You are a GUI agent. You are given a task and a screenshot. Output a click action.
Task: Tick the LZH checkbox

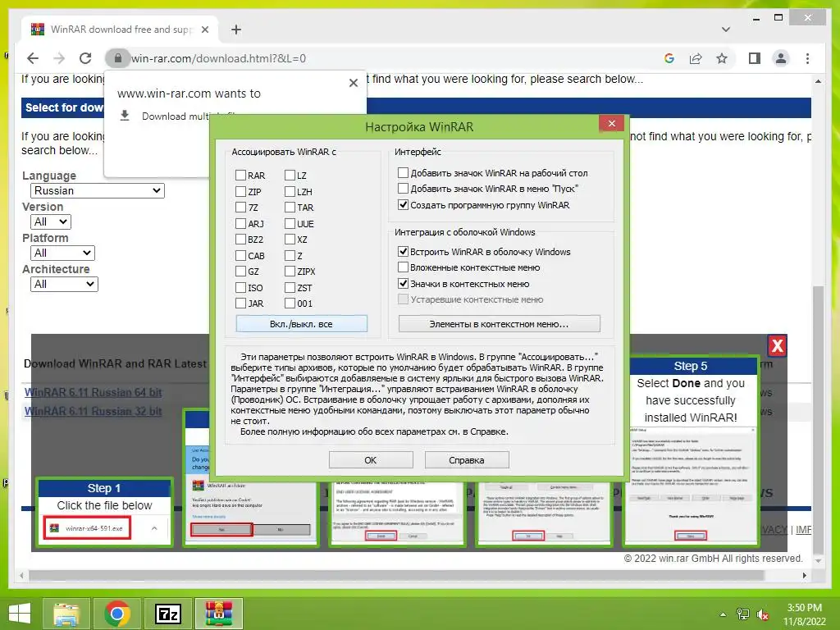point(290,191)
